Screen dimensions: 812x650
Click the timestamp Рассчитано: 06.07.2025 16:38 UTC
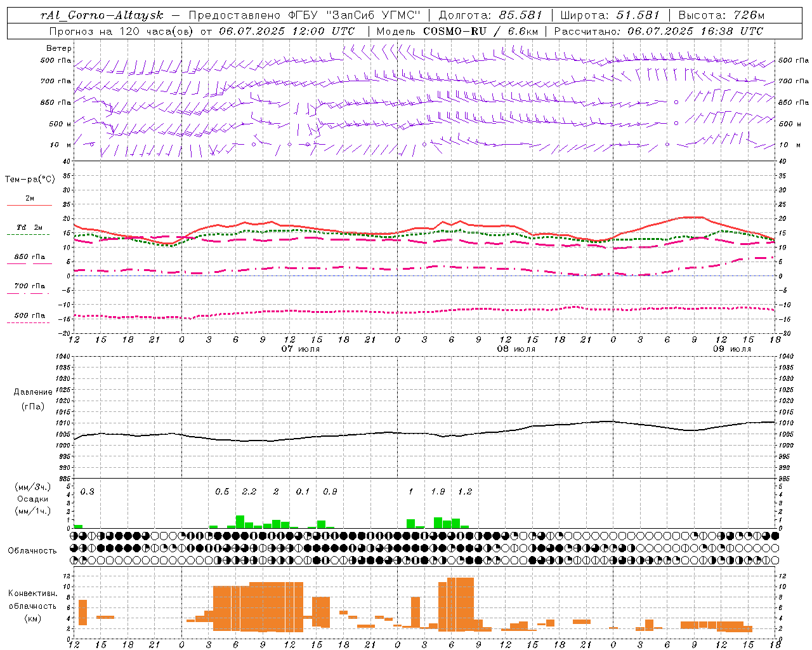click(x=658, y=31)
